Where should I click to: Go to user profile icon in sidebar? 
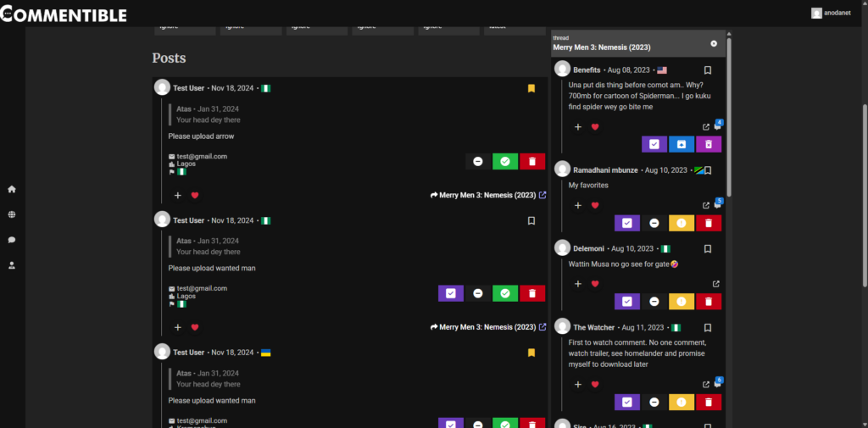pyautogui.click(x=12, y=265)
